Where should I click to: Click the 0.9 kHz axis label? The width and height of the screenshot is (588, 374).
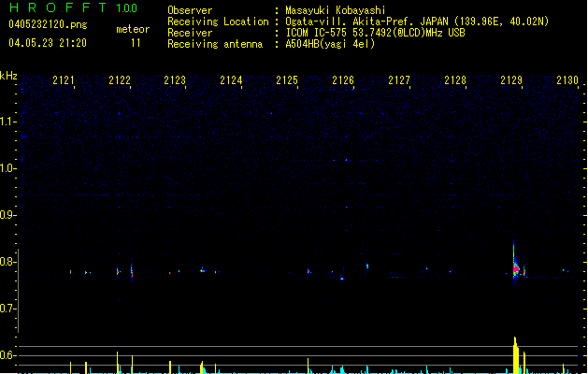pos(7,215)
